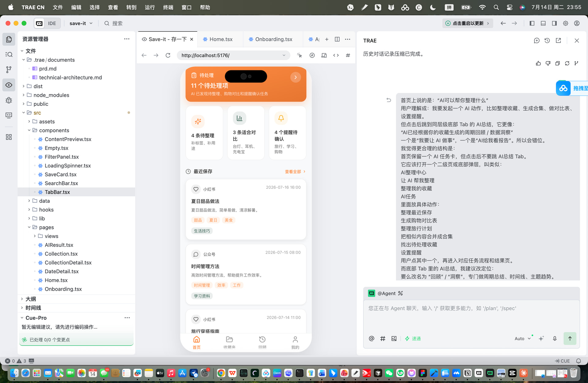Viewport: 588px width, 383px height.
Task: Toggle the bottom panel visibility
Action: click(543, 23)
